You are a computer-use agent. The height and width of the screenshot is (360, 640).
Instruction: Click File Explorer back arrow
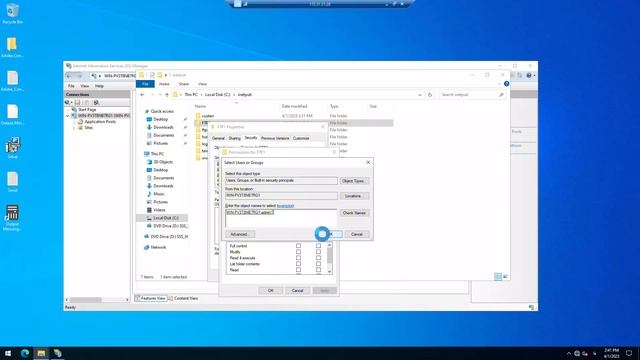click(142, 95)
